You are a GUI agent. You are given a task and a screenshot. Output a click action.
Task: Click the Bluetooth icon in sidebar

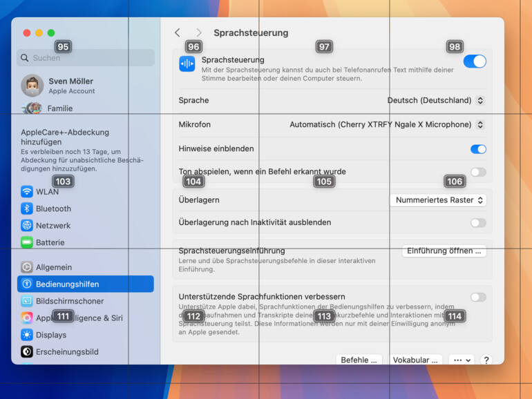click(x=27, y=208)
